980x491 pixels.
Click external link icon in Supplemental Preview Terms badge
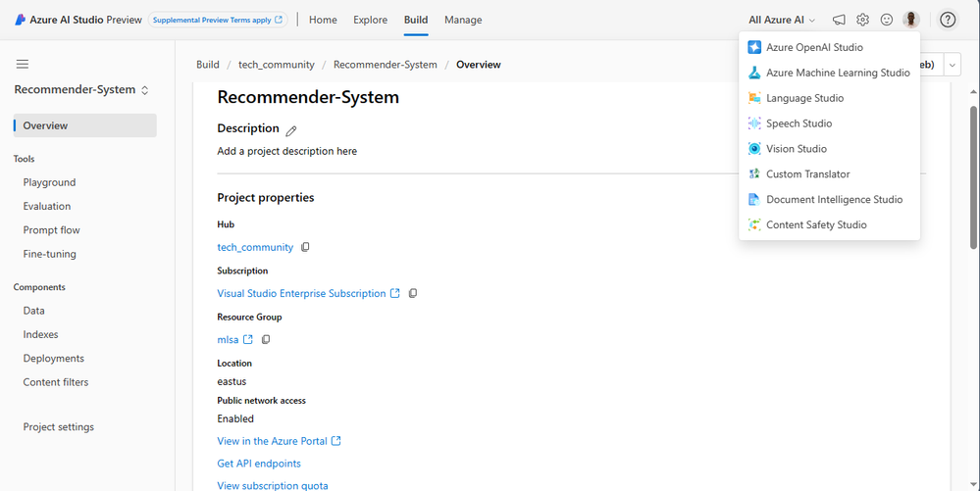[x=279, y=20]
